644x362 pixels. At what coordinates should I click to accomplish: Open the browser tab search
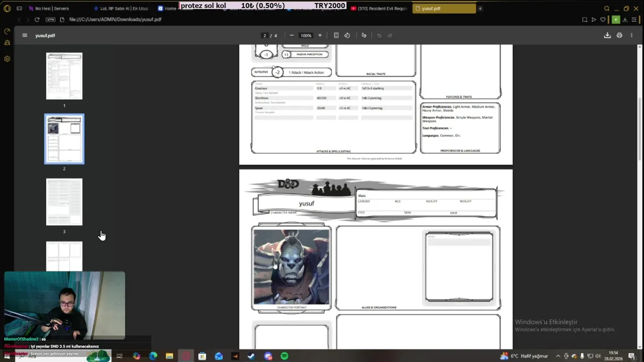[x=606, y=9]
